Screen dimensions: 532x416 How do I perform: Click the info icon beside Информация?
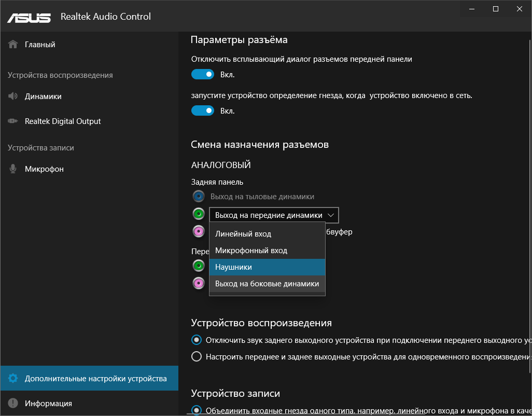(x=13, y=404)
